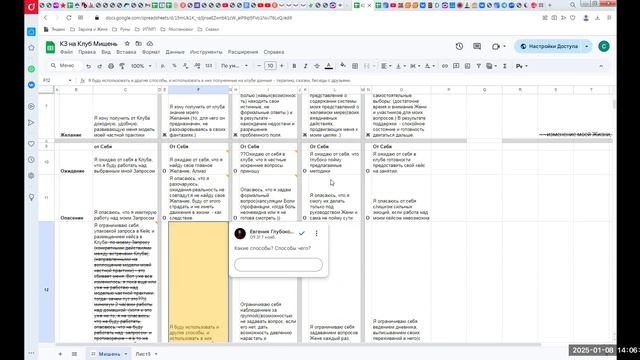Click the comment reply input field
The image size is (640, 360).
pos(278,264)
